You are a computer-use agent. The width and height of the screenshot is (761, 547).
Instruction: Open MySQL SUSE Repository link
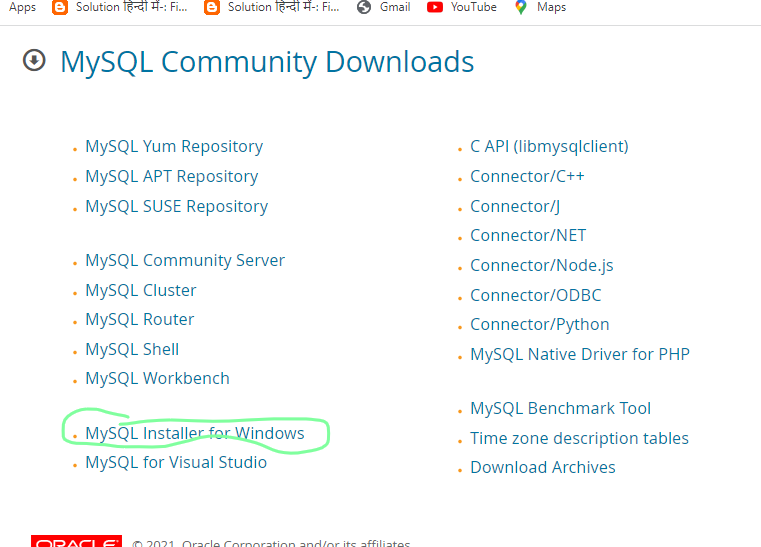coord(177,206)
